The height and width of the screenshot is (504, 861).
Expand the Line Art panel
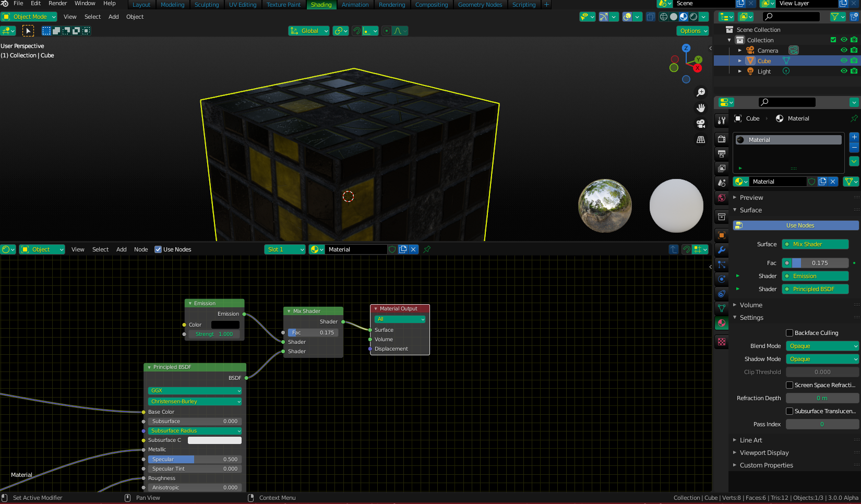point(750,440)
